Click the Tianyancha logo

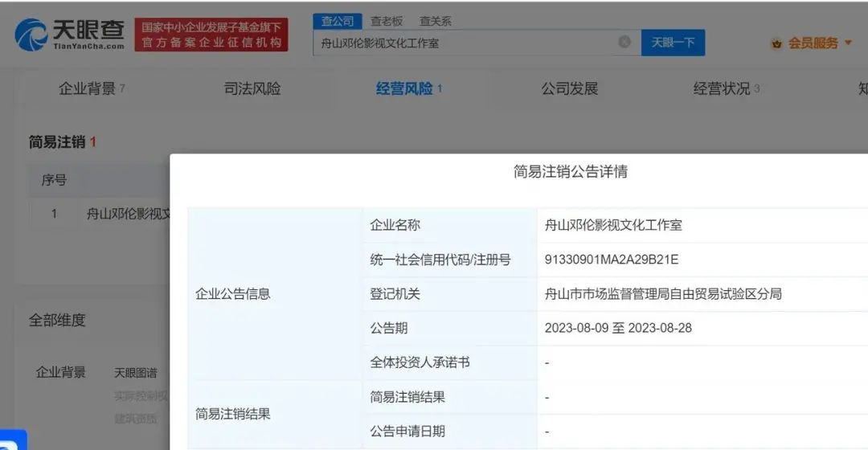tap(70, 35)
